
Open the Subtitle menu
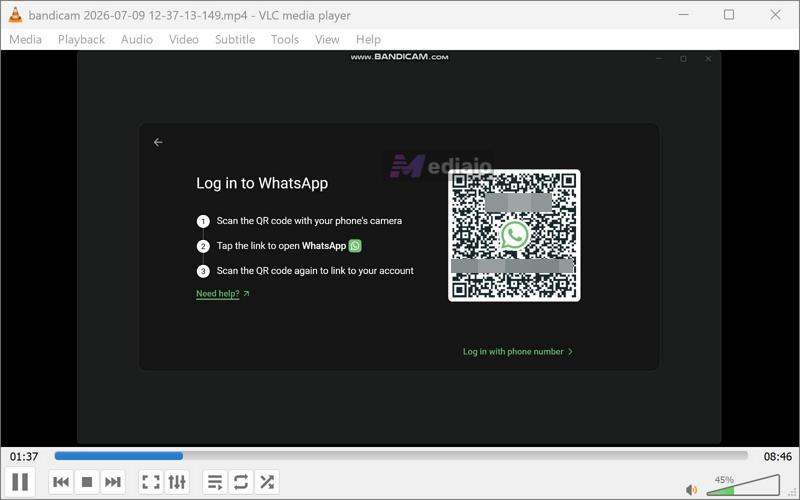click(x=235, y=39)
